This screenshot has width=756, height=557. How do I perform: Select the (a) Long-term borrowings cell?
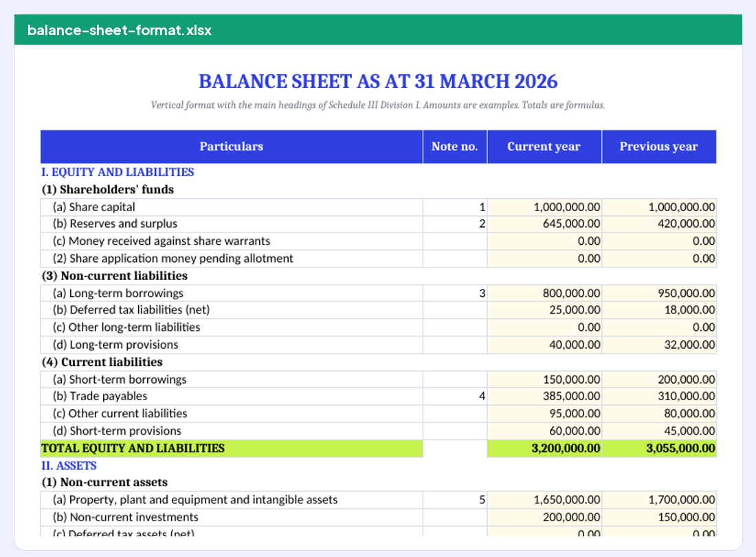click(232, 293)
